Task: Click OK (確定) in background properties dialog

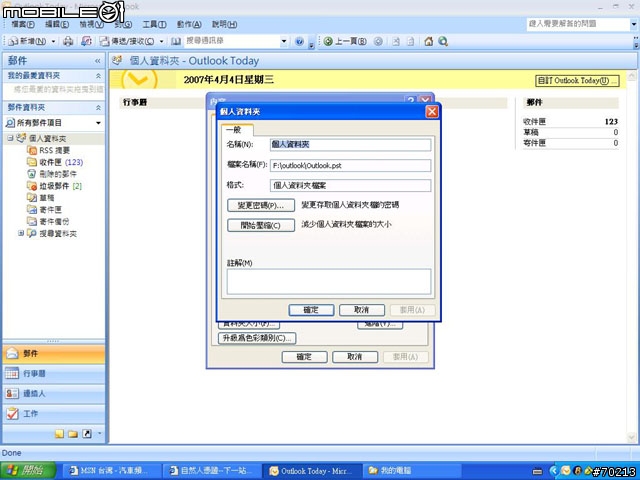Action: (304, 357)
